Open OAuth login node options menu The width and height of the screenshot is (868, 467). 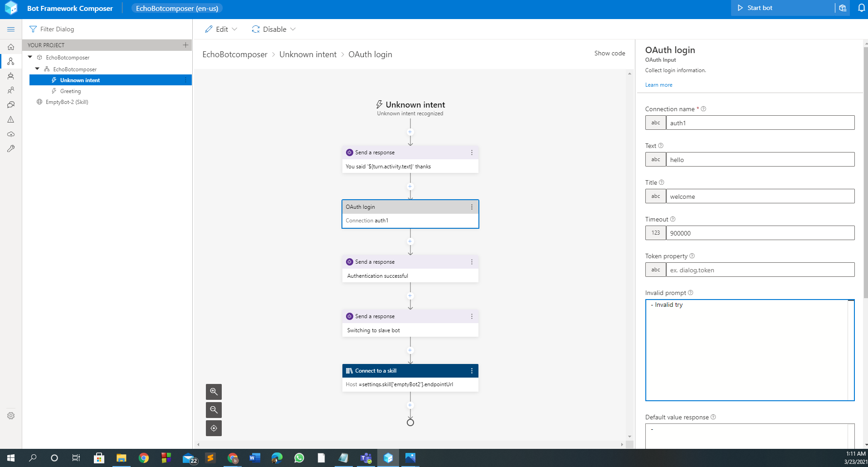point(472,207)
